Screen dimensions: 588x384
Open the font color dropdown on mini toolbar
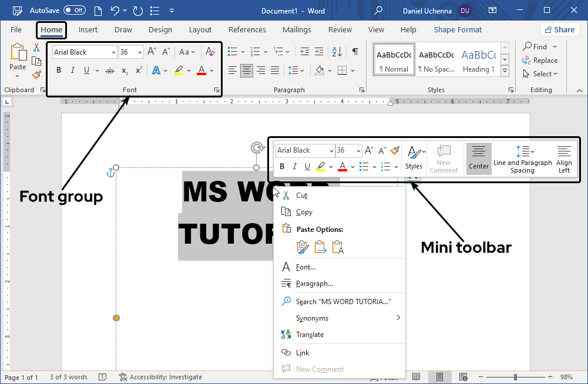coord(352,167)
